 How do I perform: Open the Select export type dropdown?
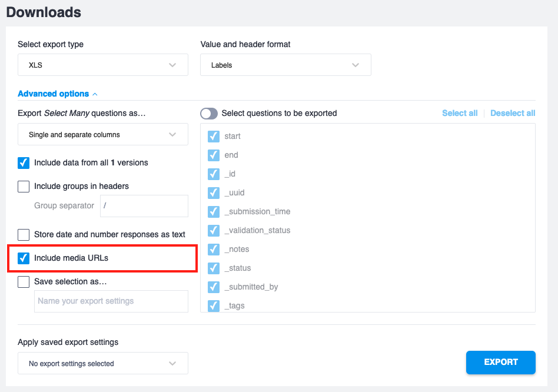tap(102, 65)
